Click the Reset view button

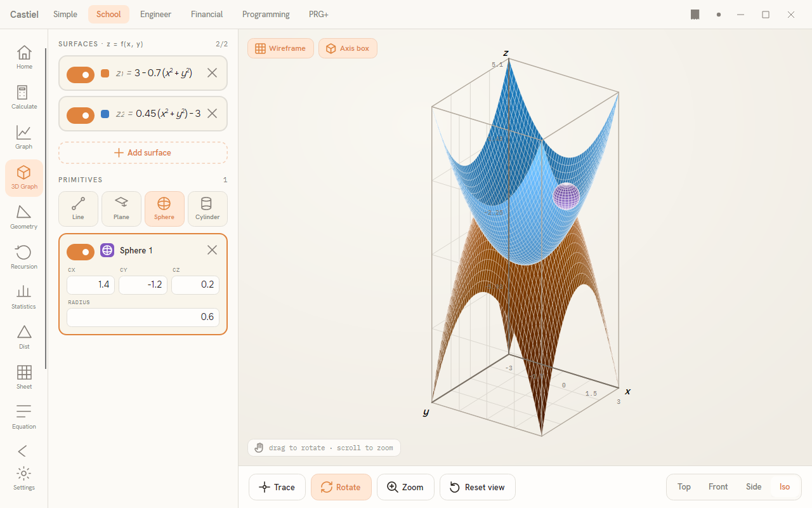[x=478, y=487]
